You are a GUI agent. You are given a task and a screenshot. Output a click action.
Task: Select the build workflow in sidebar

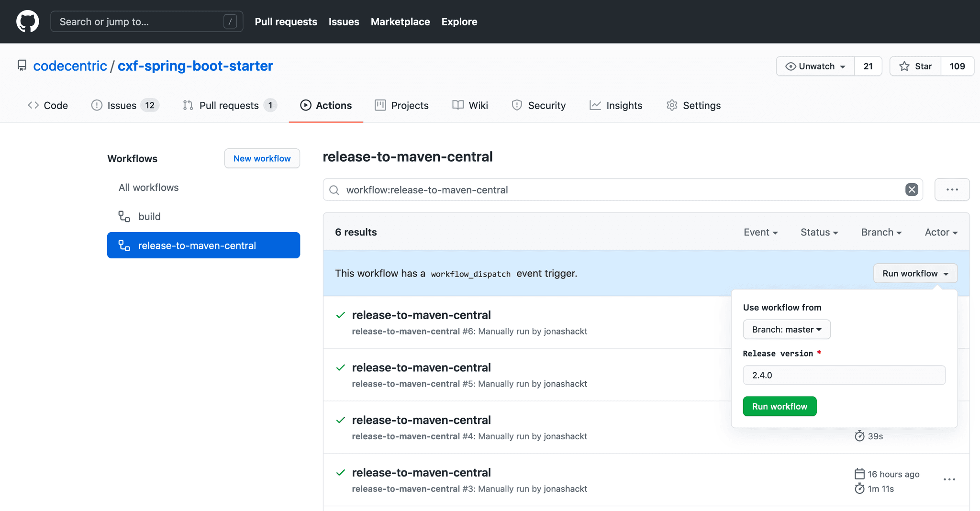[x=149, y=216]
